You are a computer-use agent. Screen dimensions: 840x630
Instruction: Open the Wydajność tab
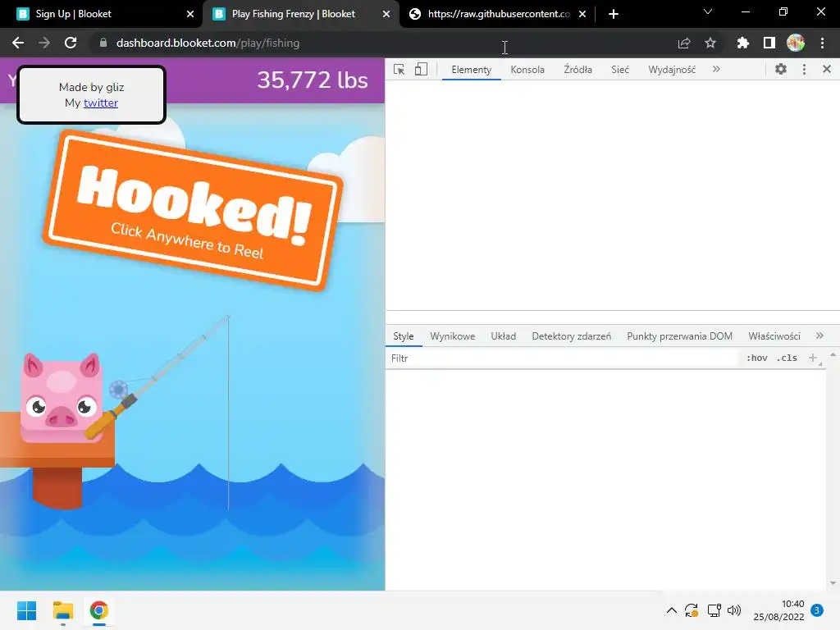(672, 70)
